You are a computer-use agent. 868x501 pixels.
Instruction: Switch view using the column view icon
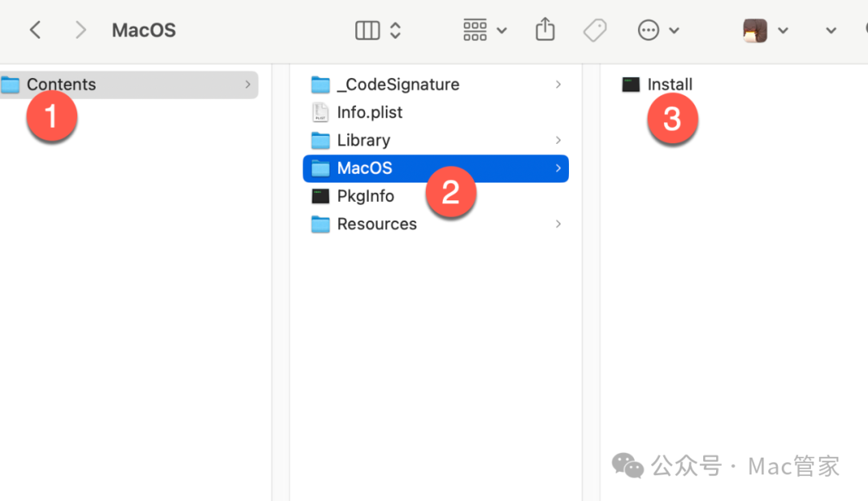[367, 31]
